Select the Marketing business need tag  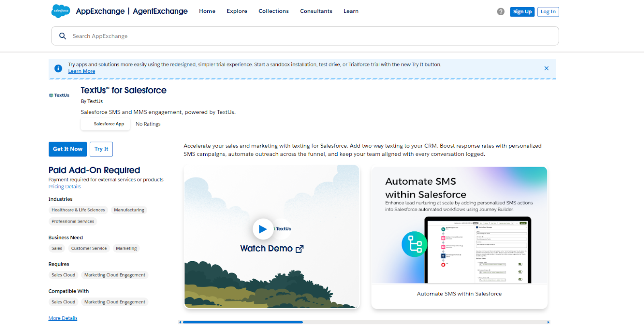pos(126,248)
